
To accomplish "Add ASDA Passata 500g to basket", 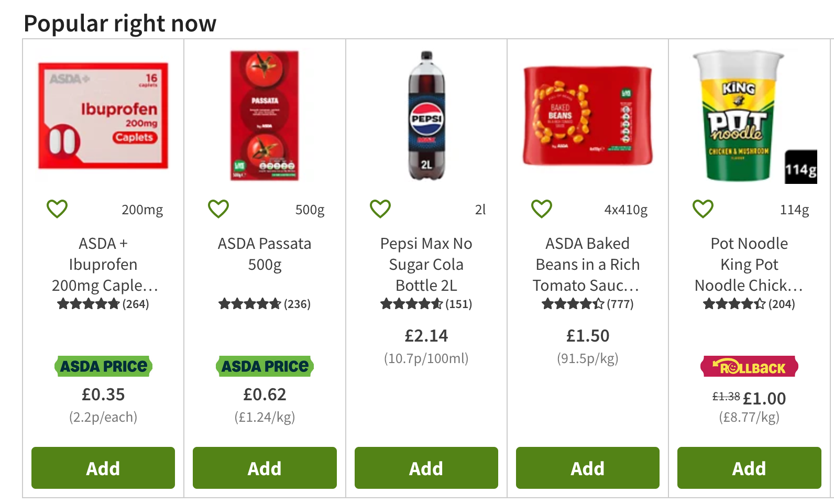I will [x=265, y=468].
